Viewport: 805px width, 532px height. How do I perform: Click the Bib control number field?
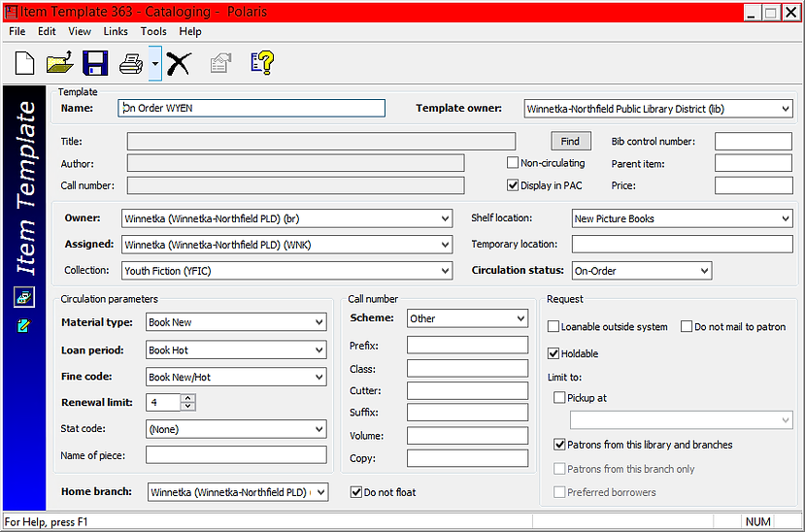pos(754,141)
